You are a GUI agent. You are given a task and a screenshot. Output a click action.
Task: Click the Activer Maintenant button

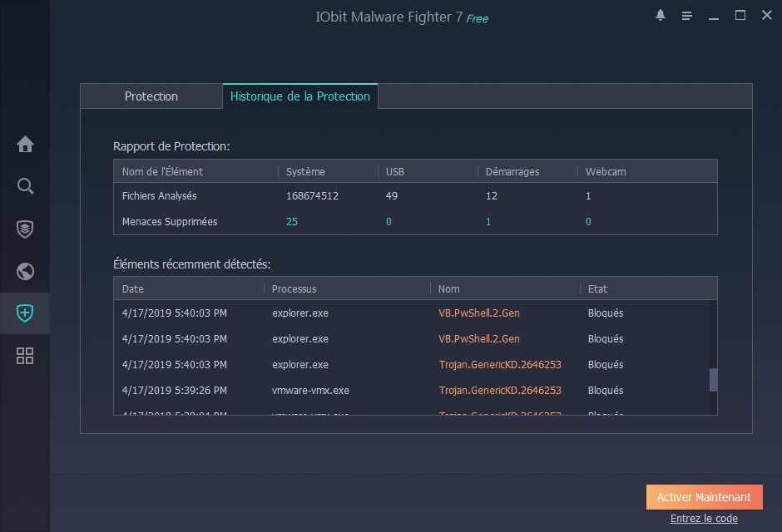pyautogui.click(x=704, y=497)
